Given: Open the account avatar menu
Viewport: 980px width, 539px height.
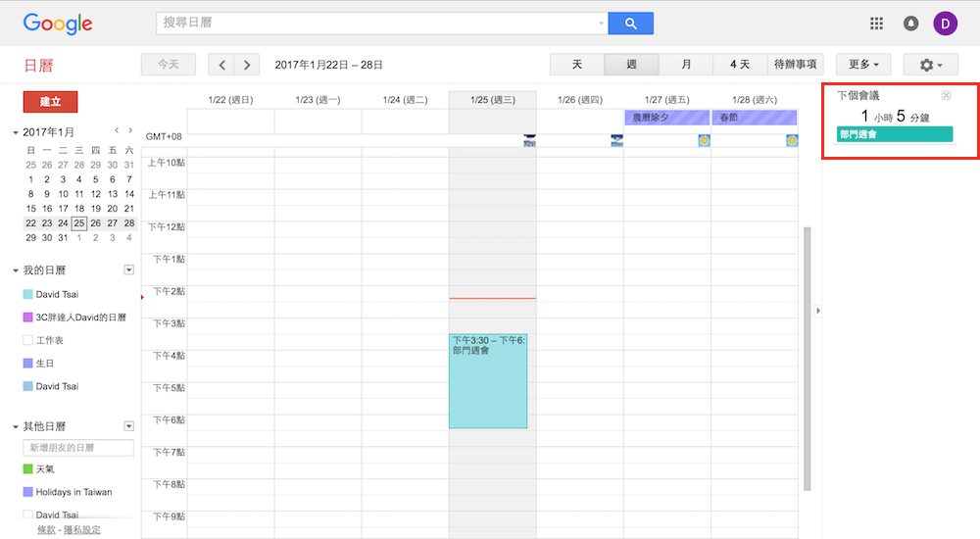Looking at the screenshot, I should (945, 24).
